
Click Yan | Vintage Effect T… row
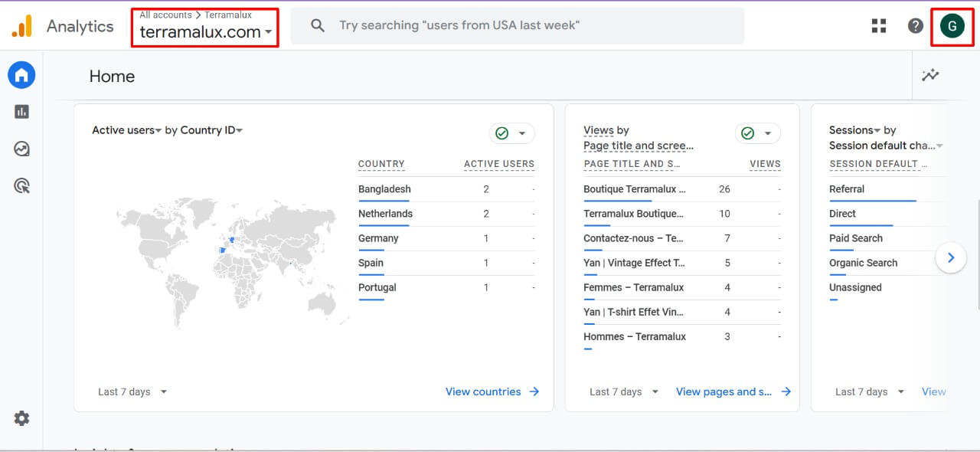682,263
